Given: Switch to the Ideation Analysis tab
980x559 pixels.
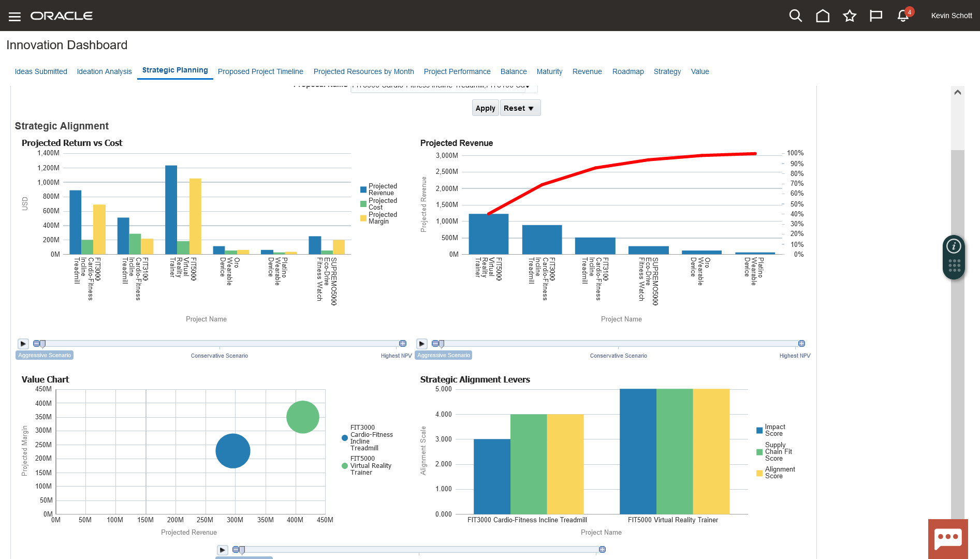Looking at the screenshot, I should (104, 71).
